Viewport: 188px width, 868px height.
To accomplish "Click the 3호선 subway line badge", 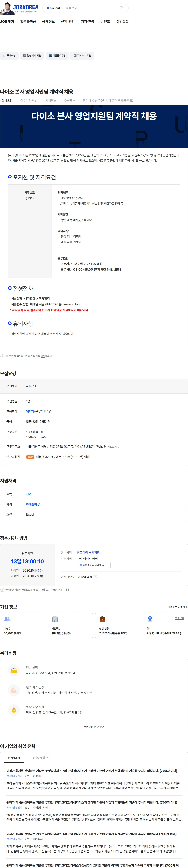I will pos(30,457).
